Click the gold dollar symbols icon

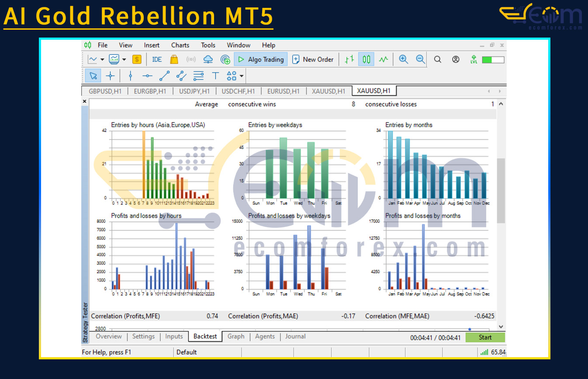(137, 59)
